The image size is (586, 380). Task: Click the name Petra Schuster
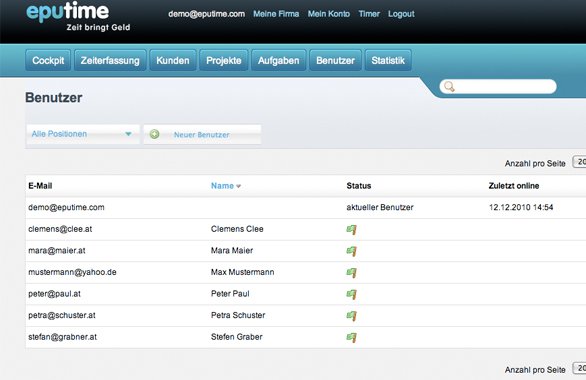[x=238, y=315]
